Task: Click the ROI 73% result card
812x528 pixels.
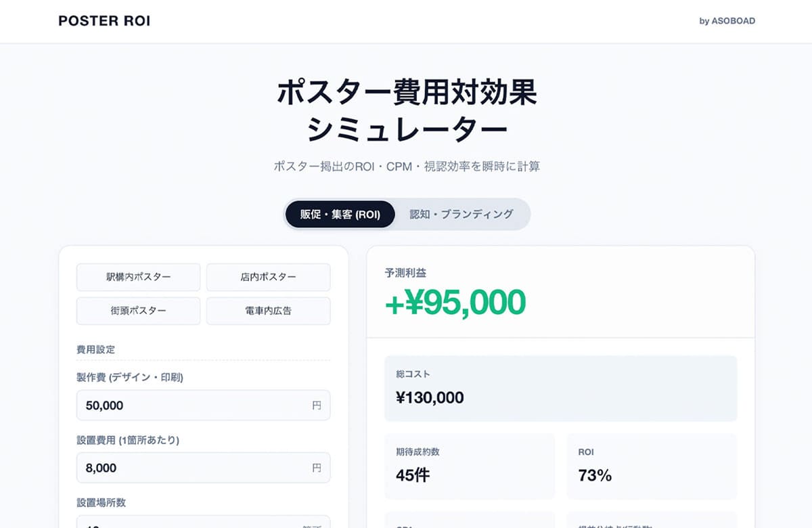Action: pos(652,466)
